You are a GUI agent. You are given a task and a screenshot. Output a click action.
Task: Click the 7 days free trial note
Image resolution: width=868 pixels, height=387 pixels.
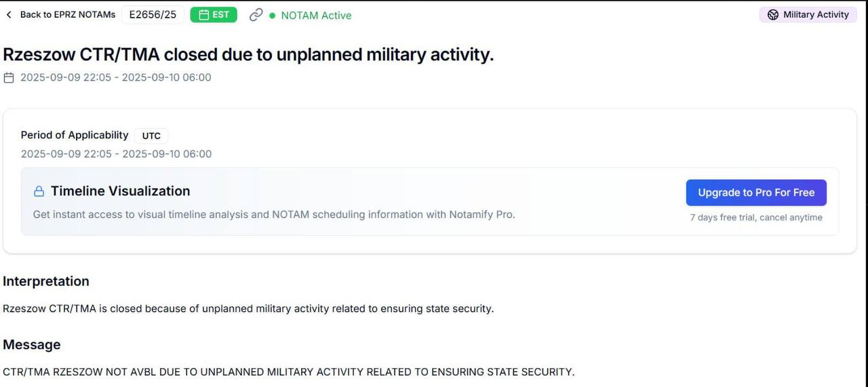click(756, 218)
